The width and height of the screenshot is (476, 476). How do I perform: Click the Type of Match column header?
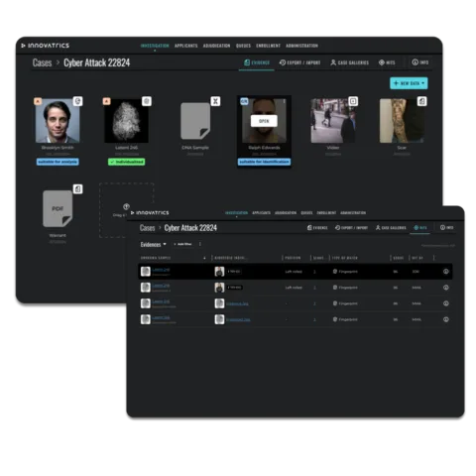click(345, 258)
